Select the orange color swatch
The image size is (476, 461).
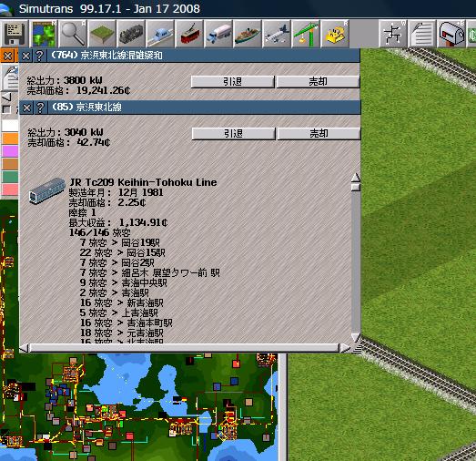(x=10, y=138)
